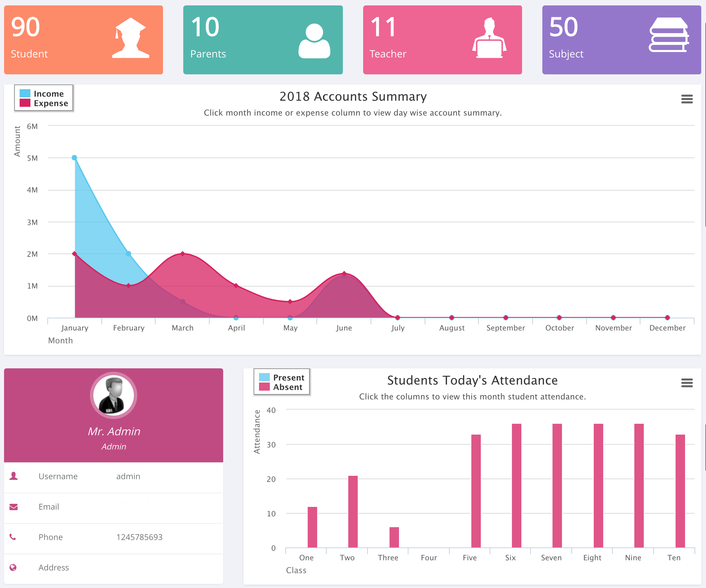706x588 pixels.
Task: Click the March expense data point
Action: tap(183, 254)
